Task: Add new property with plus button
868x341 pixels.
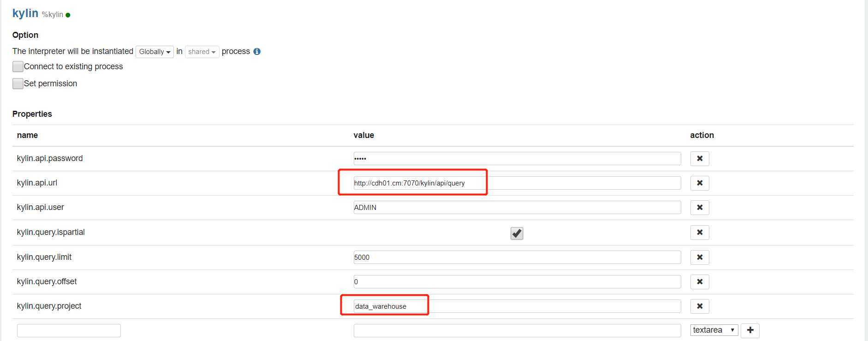Action: click(x=750, y=330)
